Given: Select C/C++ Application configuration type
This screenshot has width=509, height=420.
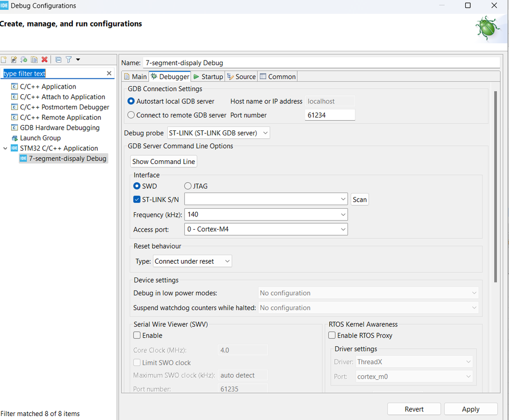Looking at the screenshot, I should pos(43,87).
